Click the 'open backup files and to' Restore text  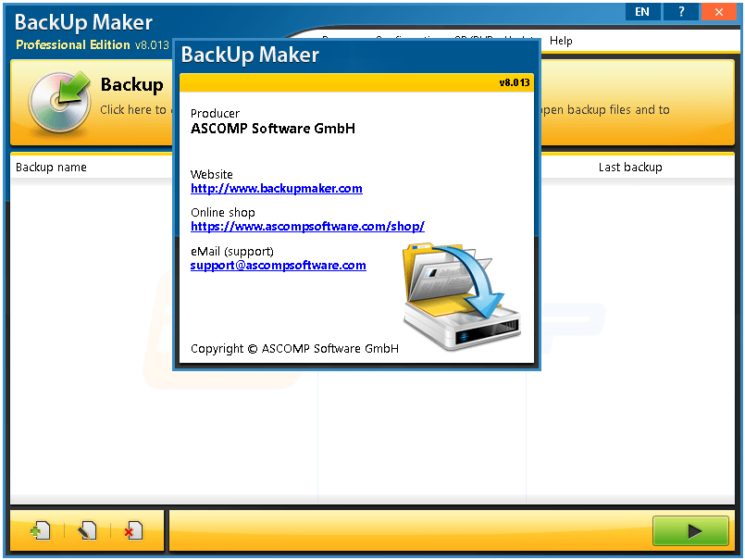[606, 110]
